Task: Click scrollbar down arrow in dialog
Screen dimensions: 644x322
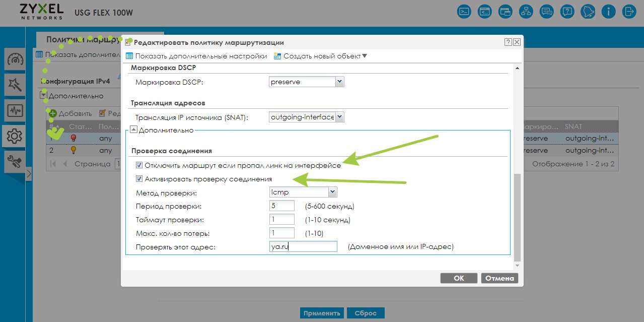Action: click(517, 265)
